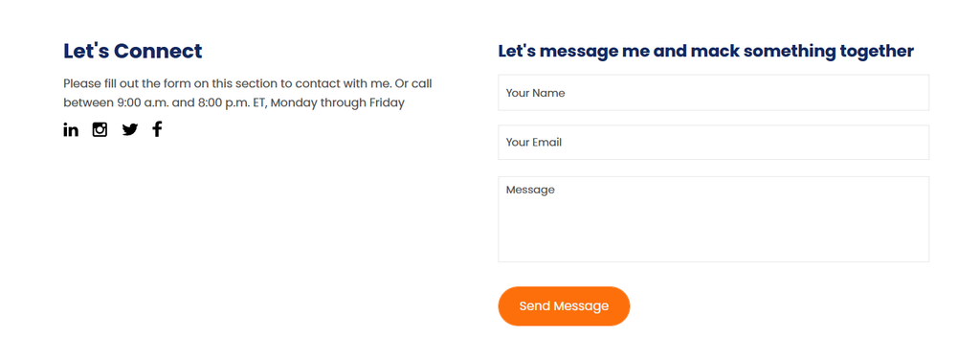
Task: Focus the Your Name input field
Action: click(713, 93)
